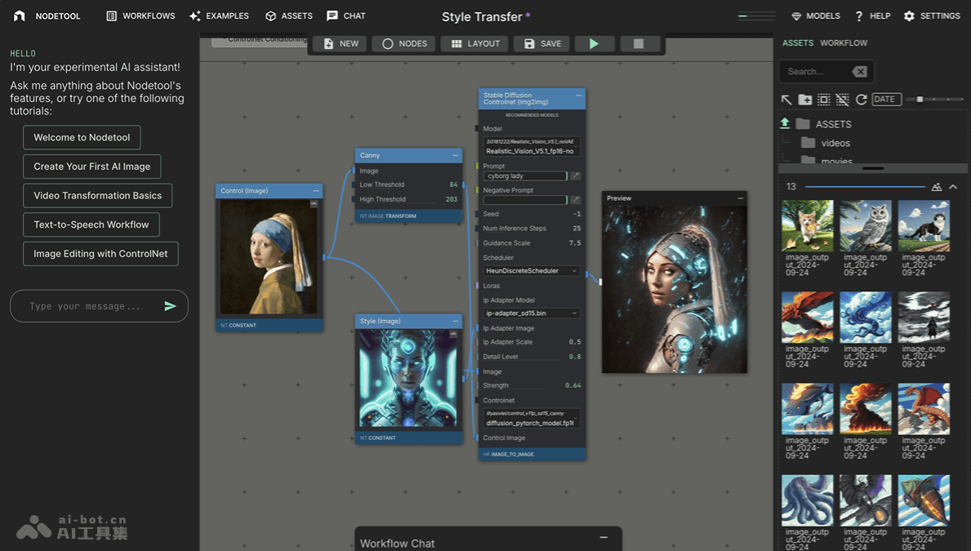
Task: Collapse the asset count row with the chevron
Action: click(953, 186)
